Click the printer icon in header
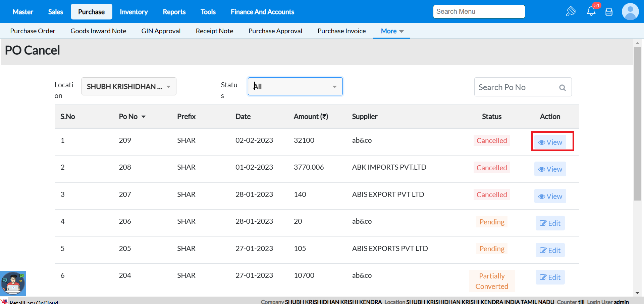Image resolution: width=644 pixels, height=304 pixels. pos(609,12)
